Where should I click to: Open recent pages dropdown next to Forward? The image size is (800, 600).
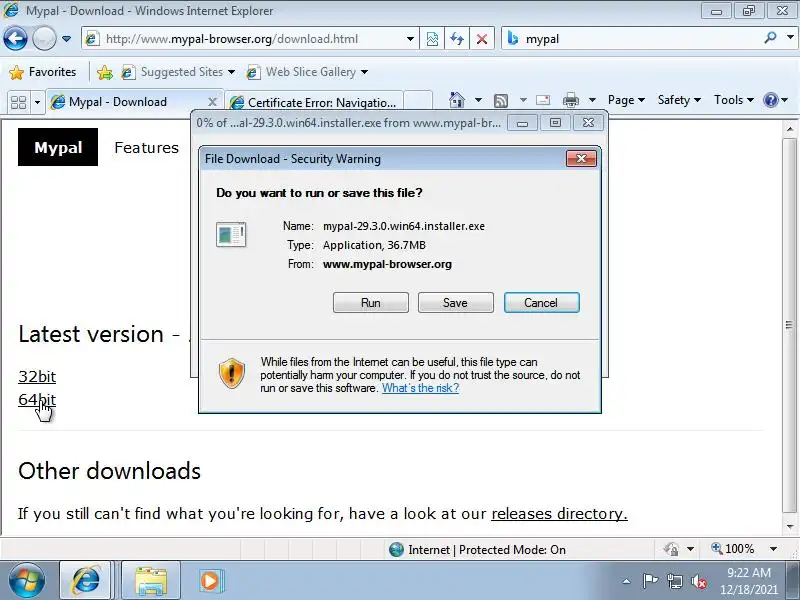(x=66, y=39)
